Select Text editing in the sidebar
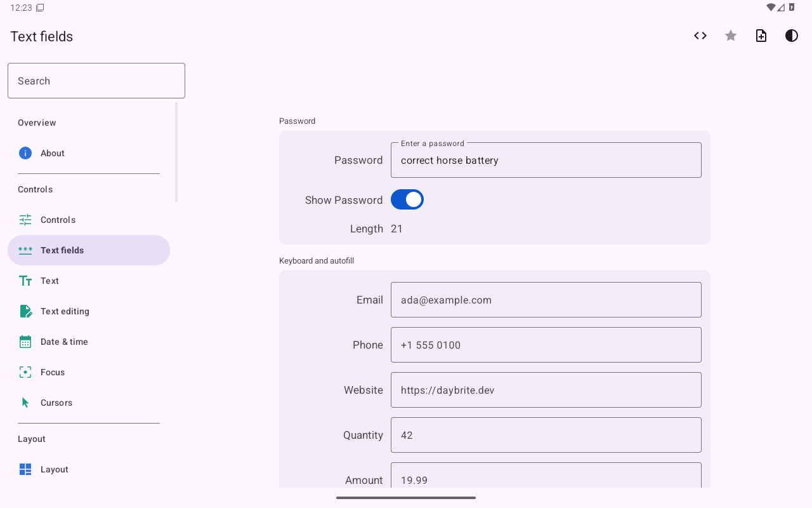The width and height of the screenshot is (812, 508). coord(89,311)
